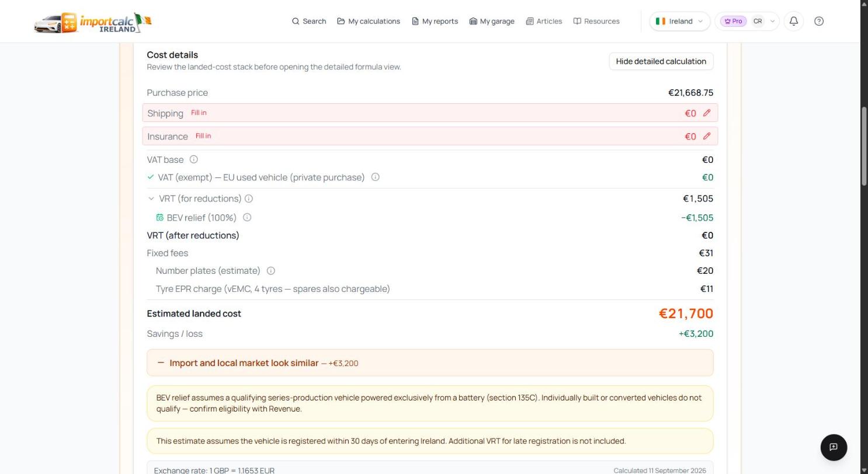The width and height of the screenshot is (868, 474).
Task: Edit Shipping cost with pencil icon
Action: tap(707, 113)
